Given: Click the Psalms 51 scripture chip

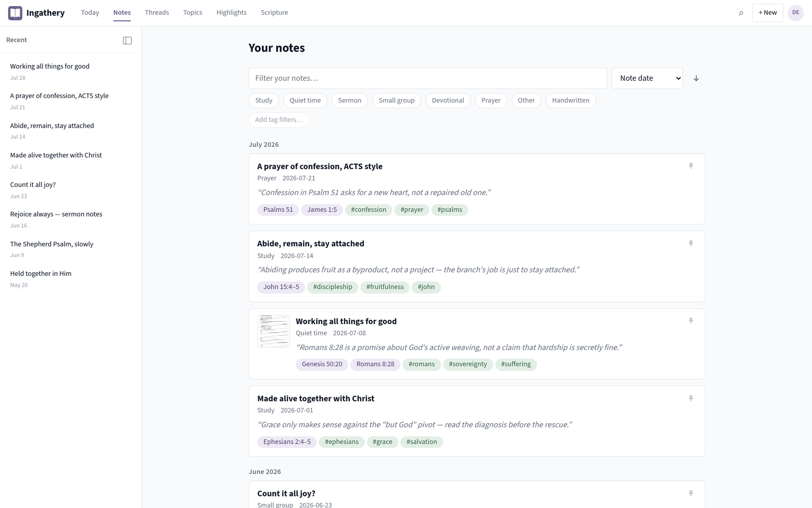Looking at the screenshot, I should pyautogui.click(x=278, y=210).
